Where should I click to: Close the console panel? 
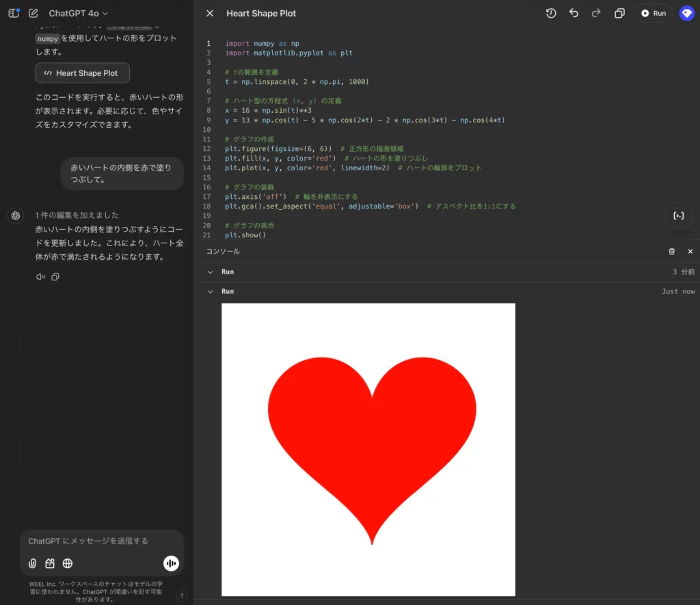(690, 252)
